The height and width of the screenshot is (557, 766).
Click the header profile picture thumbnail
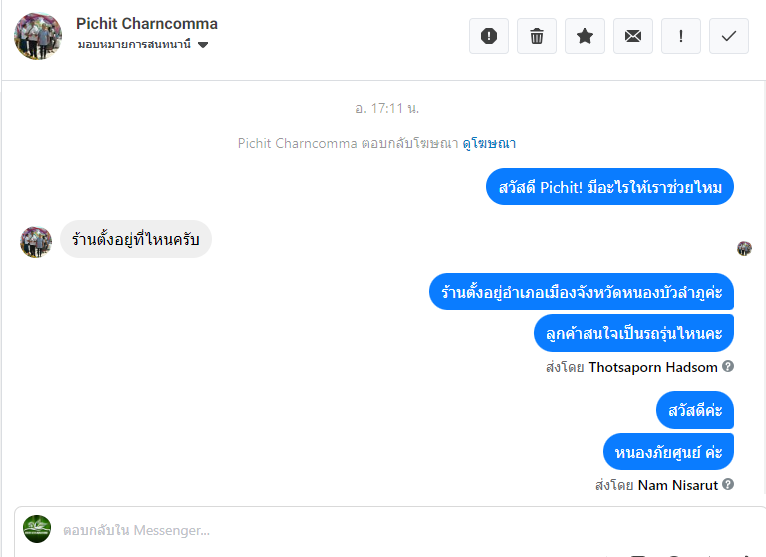(x=38, y=36)
